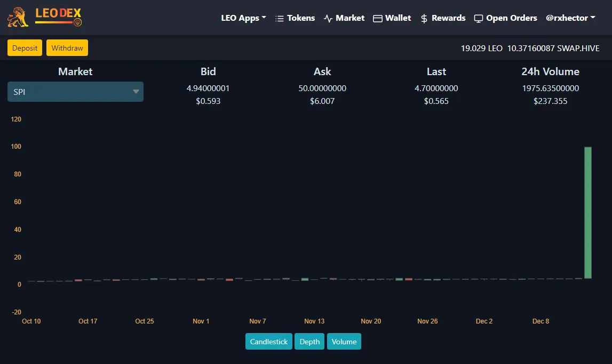Click the Rewards dollar sign icon

click(424, 18)
